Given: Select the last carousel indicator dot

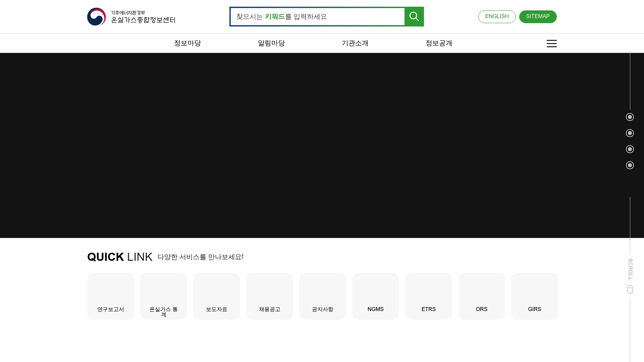Looking at the screenshot, I should 630,165.
